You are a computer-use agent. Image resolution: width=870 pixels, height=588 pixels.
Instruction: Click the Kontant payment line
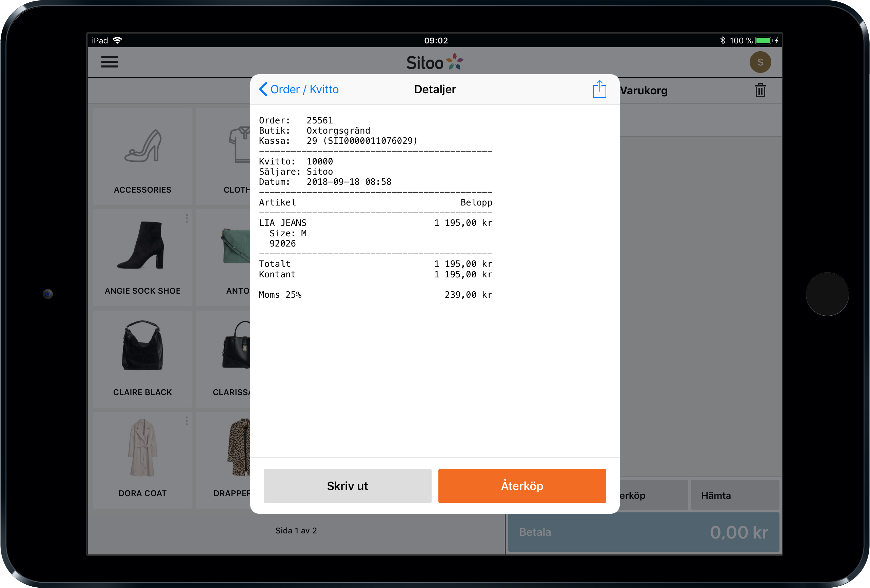point(375,275)
